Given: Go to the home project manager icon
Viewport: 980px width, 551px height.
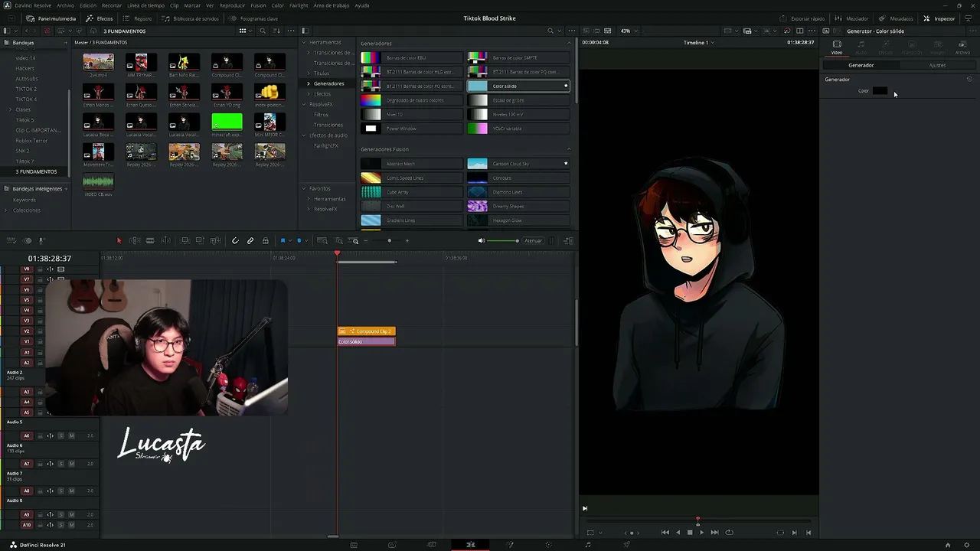Looking at the screenshot, I should click(x=947, y=545).
